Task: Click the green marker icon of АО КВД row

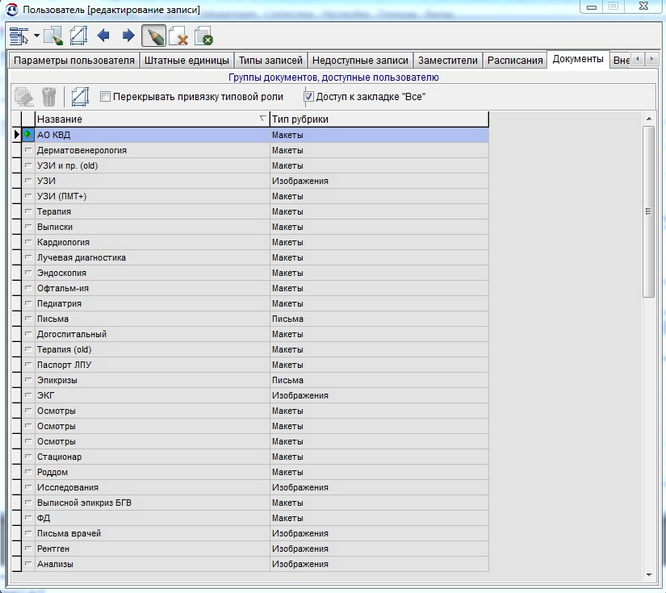Action: pos(28,135)
